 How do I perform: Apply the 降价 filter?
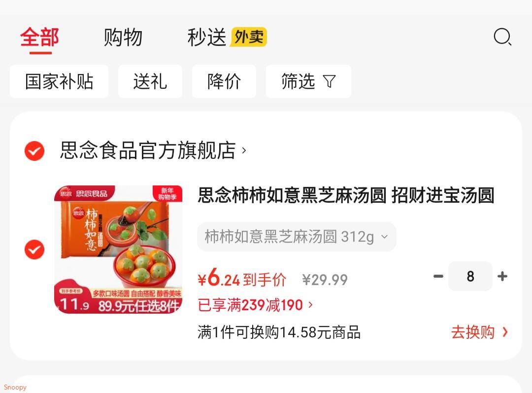coord(224,81)
